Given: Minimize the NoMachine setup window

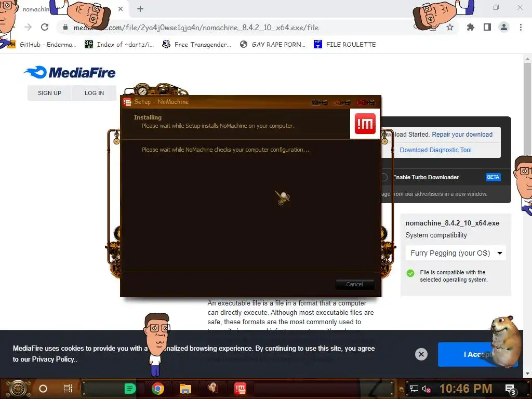Looking at the screenshot, I should click(320, 102).
